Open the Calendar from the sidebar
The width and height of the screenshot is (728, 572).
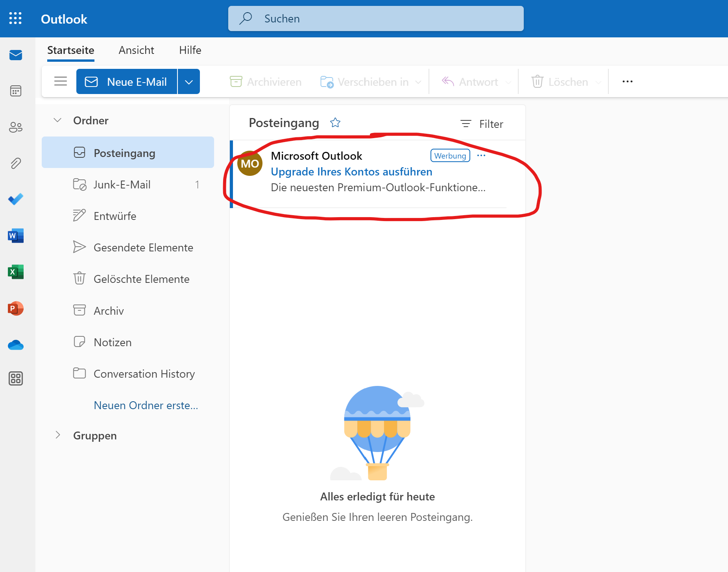(16, 91)
